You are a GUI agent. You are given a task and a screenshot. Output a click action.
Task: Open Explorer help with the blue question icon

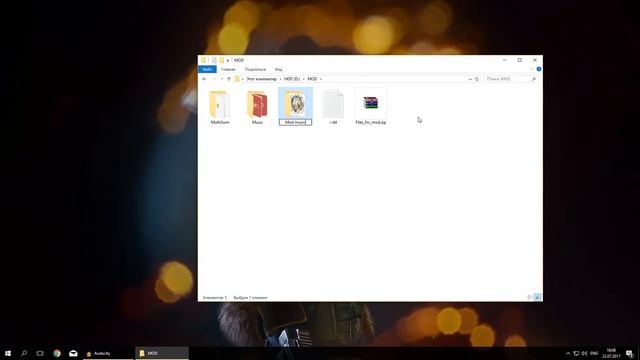pos(539,69)
